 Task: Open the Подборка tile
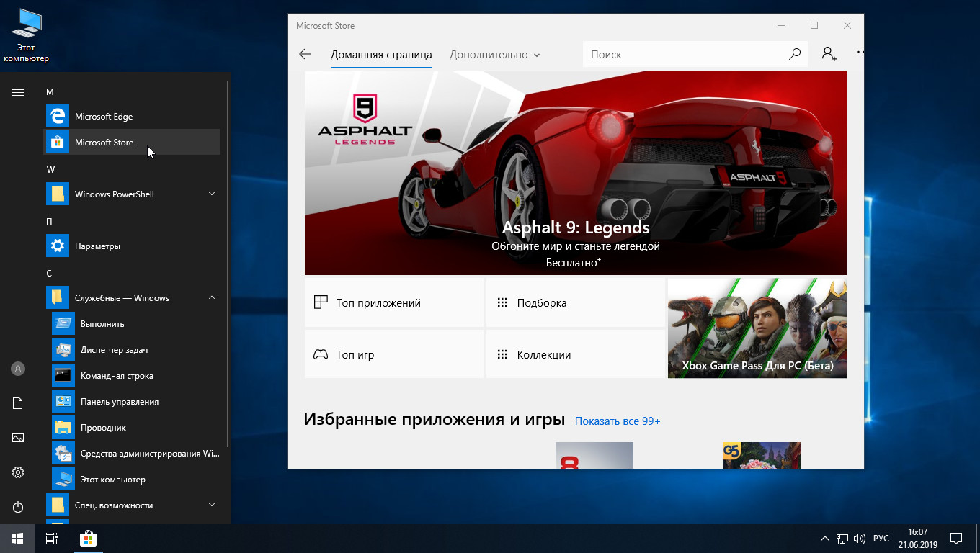point(576,302)
